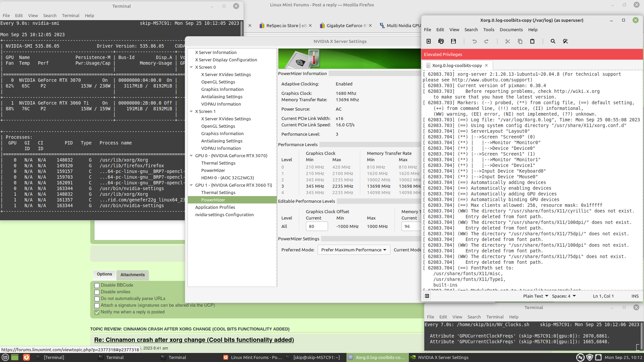
Task: Open the Cinnamon crash topic review link
Action: [194, 340]
